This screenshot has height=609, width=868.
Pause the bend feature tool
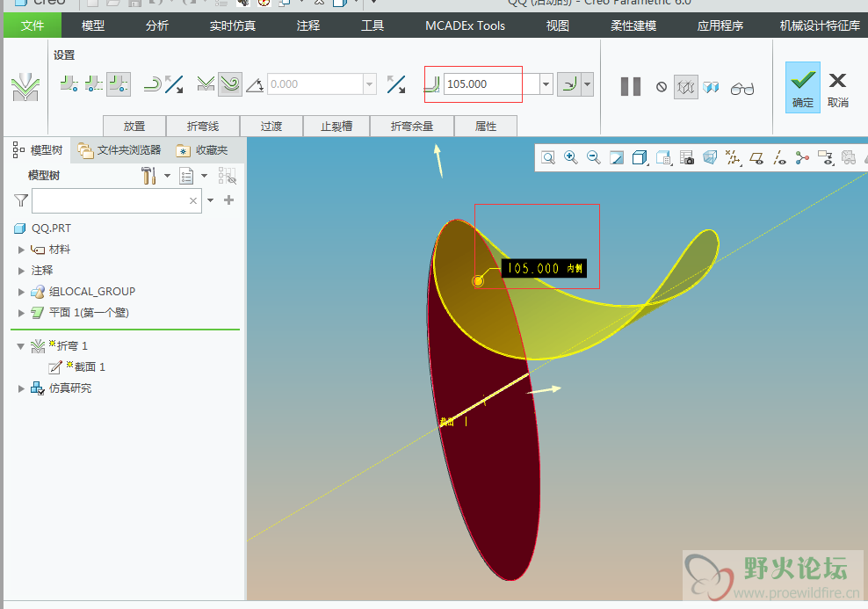631,87
